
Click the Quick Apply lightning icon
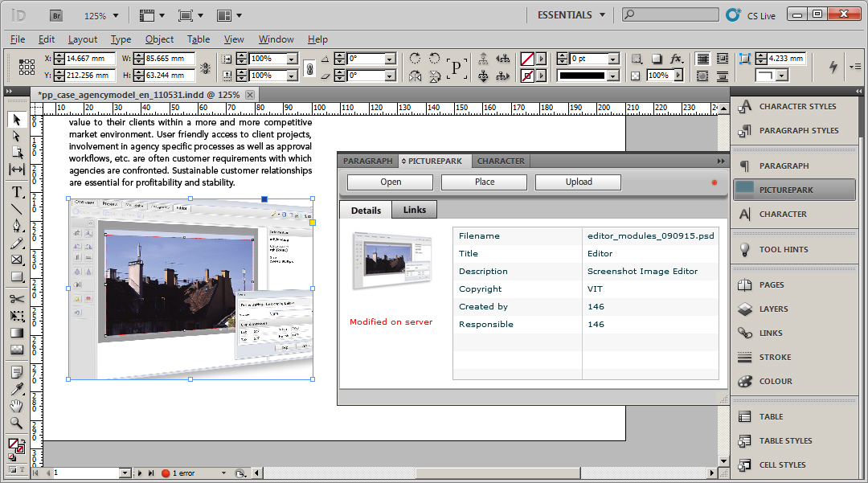833,67
